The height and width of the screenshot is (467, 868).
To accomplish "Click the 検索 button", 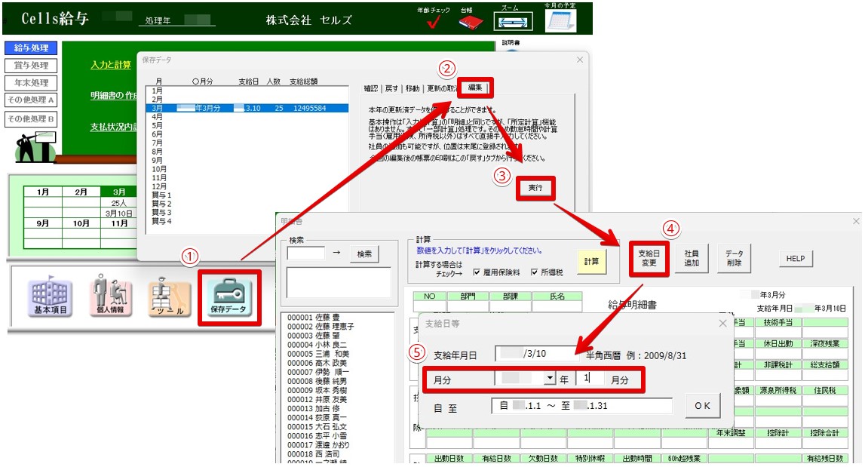I will click(364, 254).
